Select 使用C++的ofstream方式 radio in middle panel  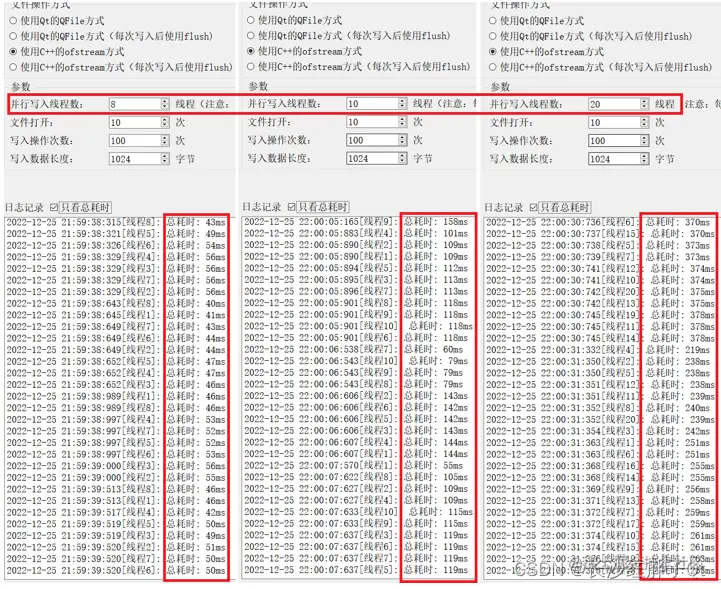pyautogui.click(x=251, y=51)
